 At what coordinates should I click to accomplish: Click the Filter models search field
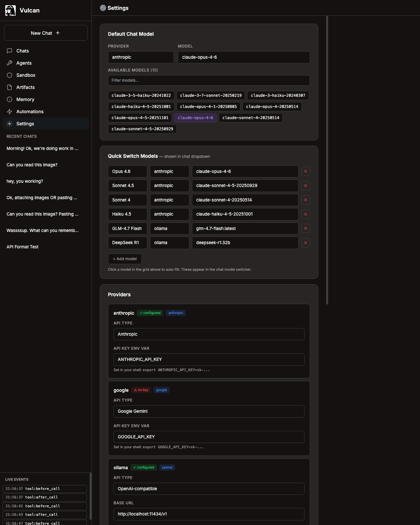tap(209, 80)
